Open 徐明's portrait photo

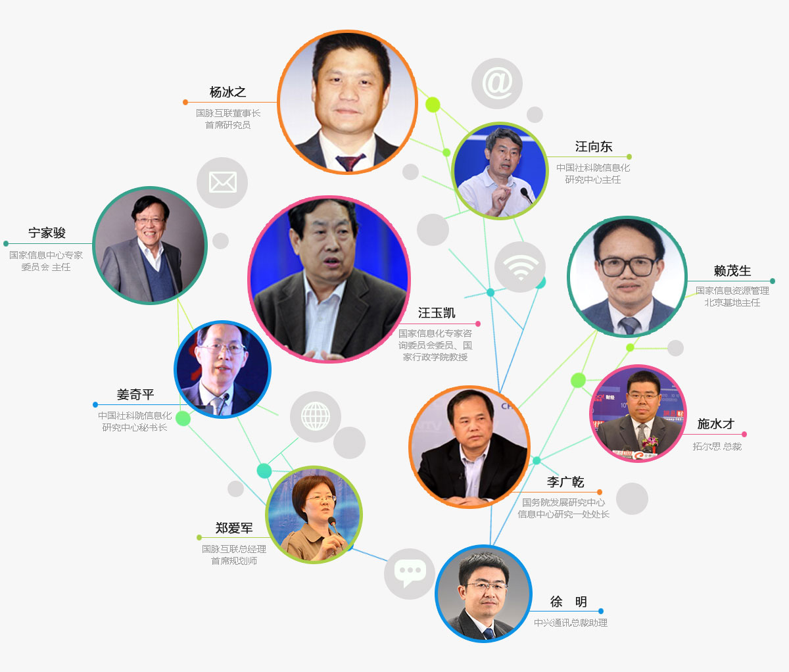click(x=483, y=593)
